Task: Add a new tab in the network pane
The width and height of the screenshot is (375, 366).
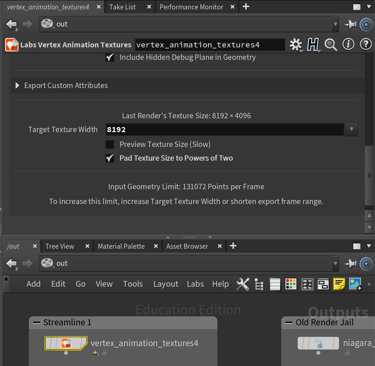Action: [x=233, y=246]
